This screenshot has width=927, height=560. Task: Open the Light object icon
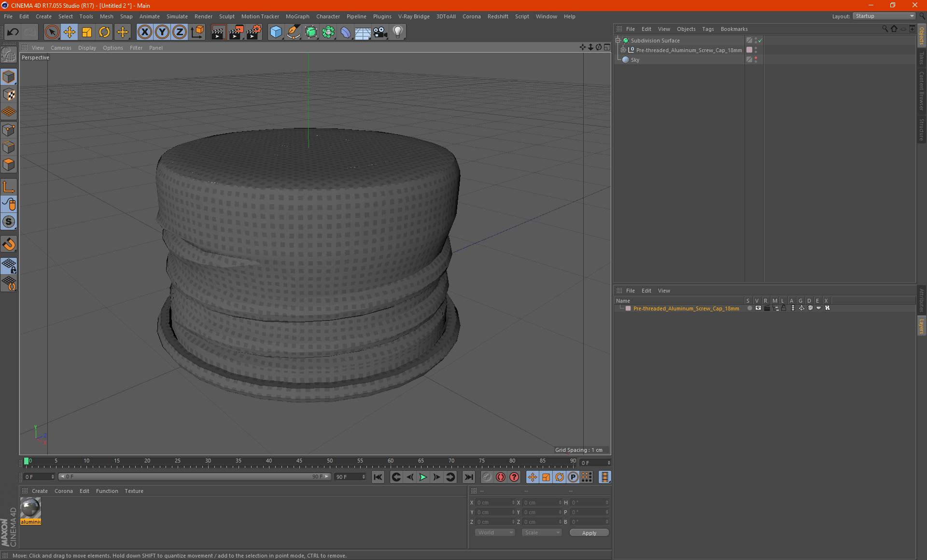tap(397, 32)
